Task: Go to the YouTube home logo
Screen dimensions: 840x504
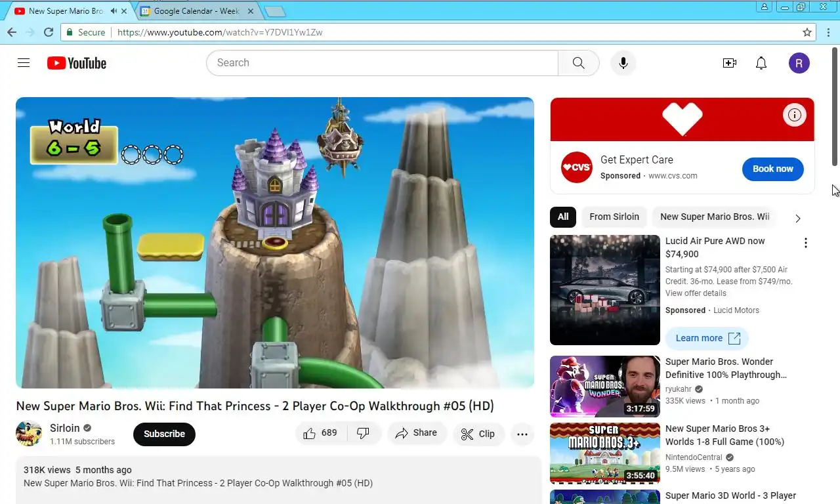Action: (76, 63)
